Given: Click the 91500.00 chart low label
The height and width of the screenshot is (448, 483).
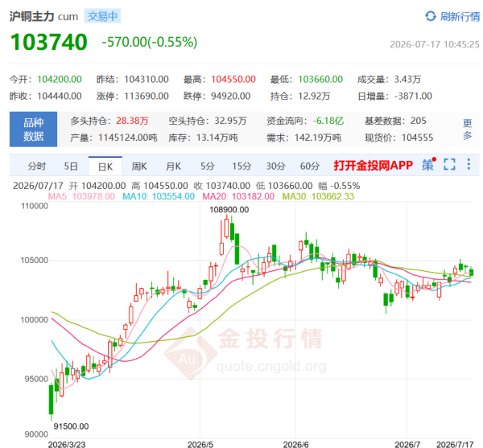Looking at the screenshot, I should (x=71, y=426).
